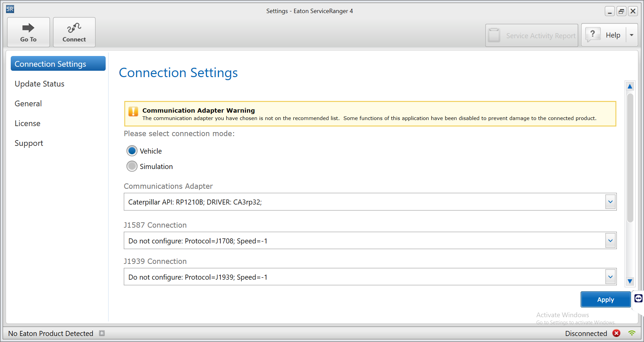Click the Communications Adapter label
The width and height of the screenshot is (644, 342).
tap(168, 186)
